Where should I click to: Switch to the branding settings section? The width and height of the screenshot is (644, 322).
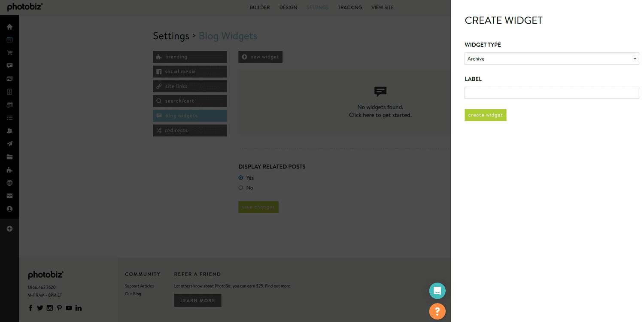pyautogui.click(x=190, y=56)
